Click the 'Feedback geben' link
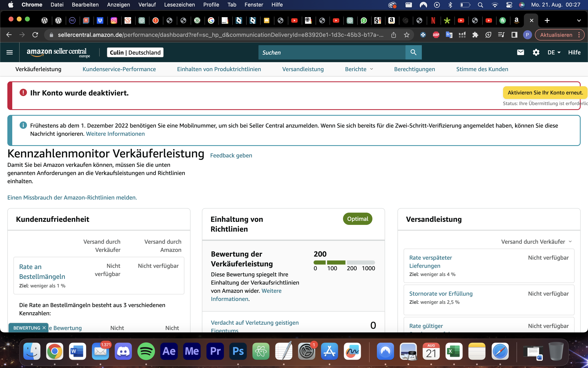This screenshot has height=368, width=588. (231, 155)
